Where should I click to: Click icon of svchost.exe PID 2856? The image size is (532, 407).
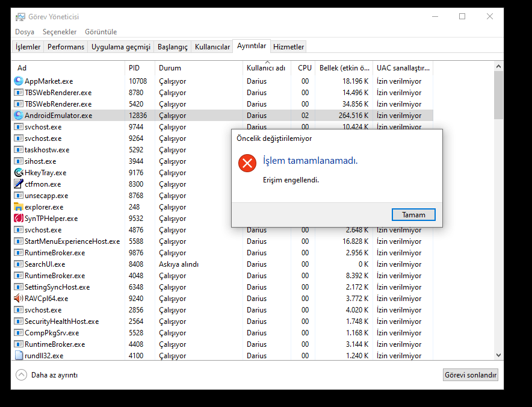coord(18,310)
